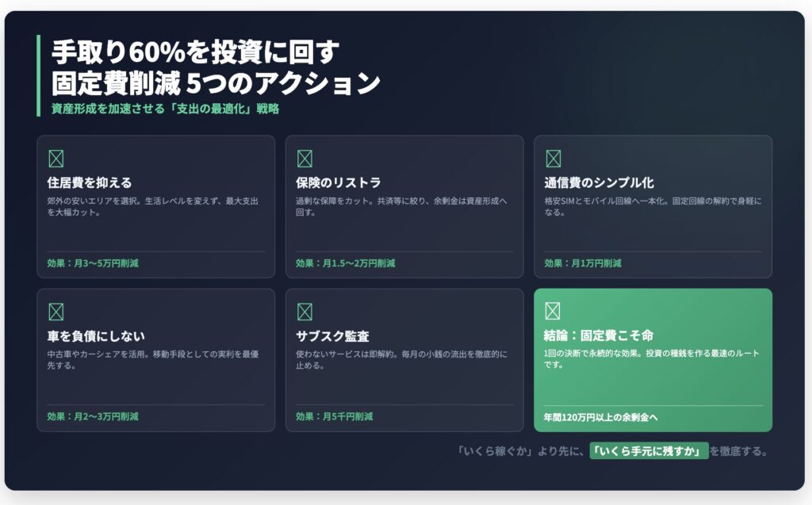The width and height of the screenshot is (812, 505).
Task: Click 年間120万円以上の余剰金へ in green card
Action: tap(600, 416)
